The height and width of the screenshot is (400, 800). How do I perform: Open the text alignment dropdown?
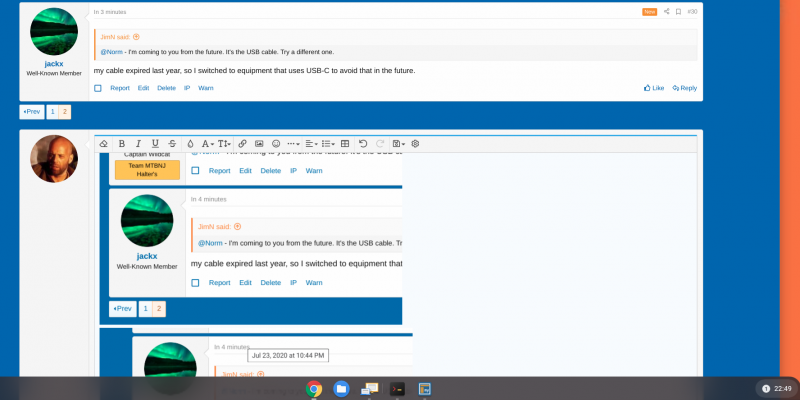pyautogui.click(x=312, y=144)
